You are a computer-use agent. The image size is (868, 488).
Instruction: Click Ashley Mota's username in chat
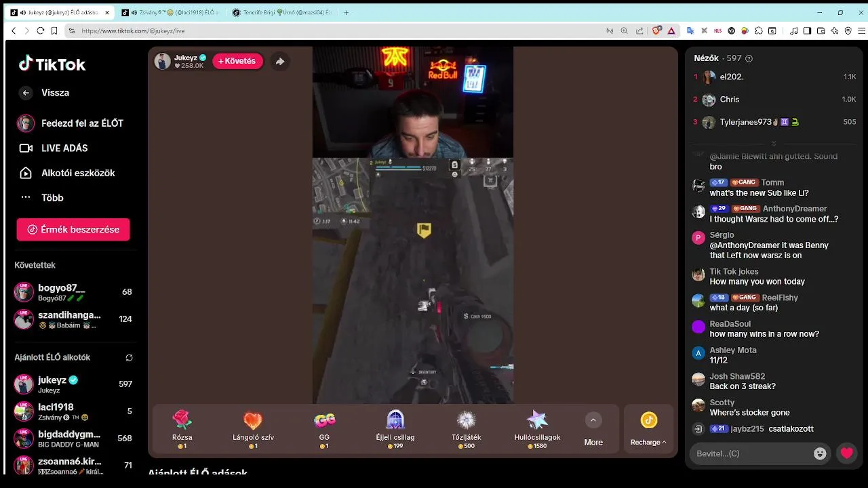733,350
